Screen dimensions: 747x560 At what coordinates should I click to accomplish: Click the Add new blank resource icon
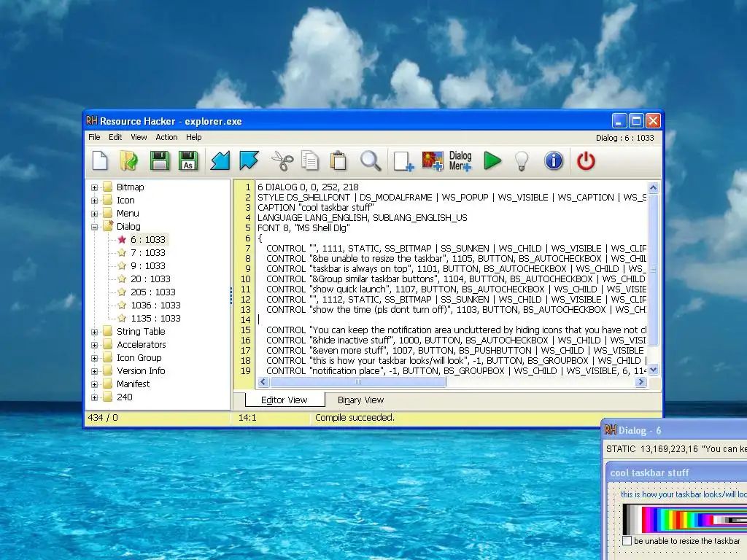point(403,161)
